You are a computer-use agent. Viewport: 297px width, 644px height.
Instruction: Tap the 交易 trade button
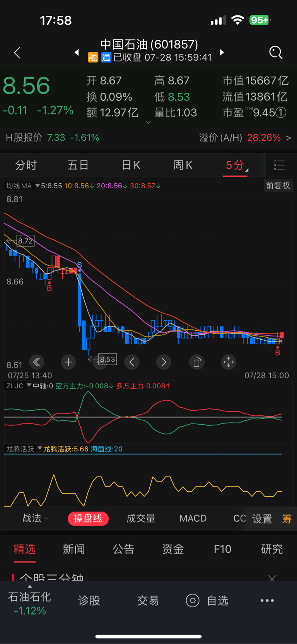pyautogui.click(x=148, y=600)
